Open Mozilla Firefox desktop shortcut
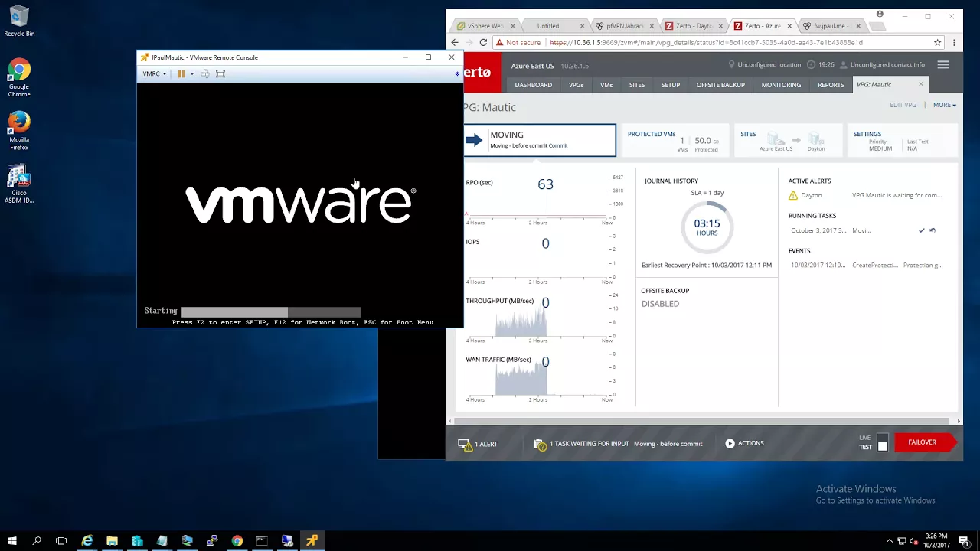 19,131
